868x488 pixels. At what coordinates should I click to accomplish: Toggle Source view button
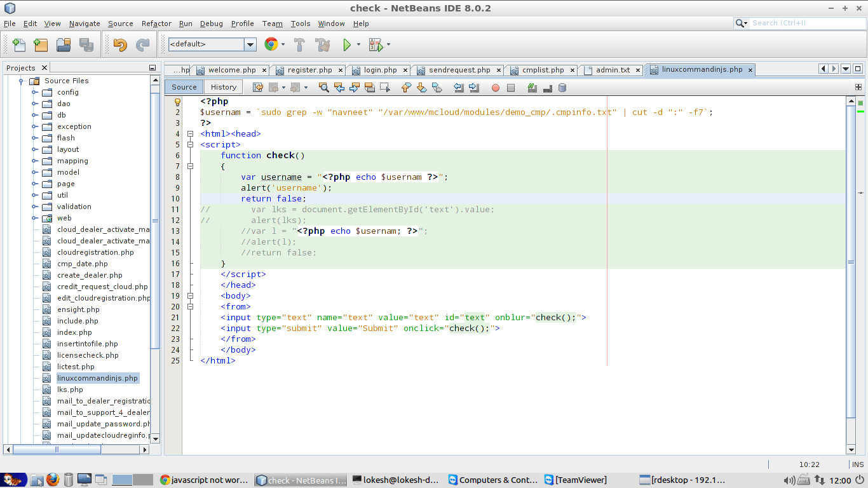(x=184, y=87)
